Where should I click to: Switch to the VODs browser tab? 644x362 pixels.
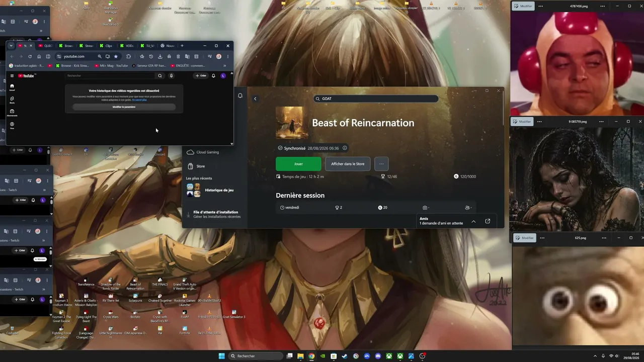(x=126, y=46)
